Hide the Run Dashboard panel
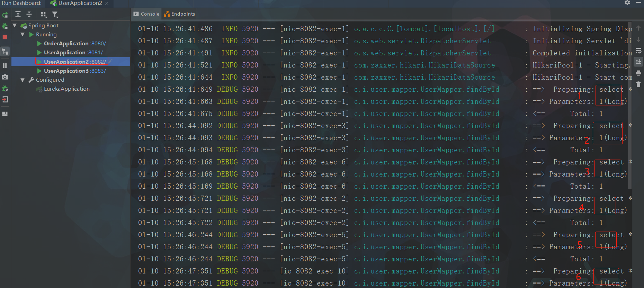The width and height of the screenshot is (644, 288). click(x=638, y=3)
